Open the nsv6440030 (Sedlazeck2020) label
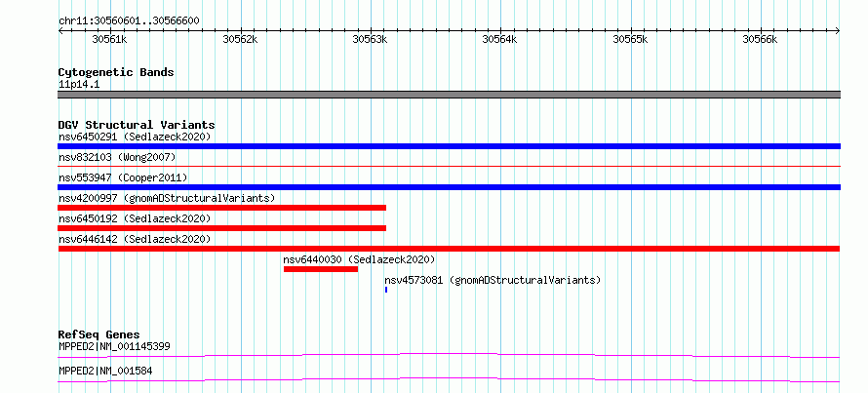868x393 pixels. [x=359, y=259]
